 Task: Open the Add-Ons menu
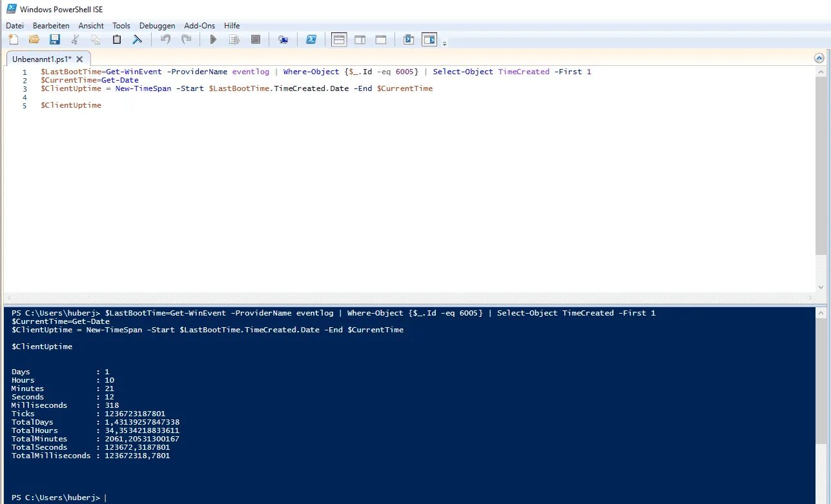200,26
